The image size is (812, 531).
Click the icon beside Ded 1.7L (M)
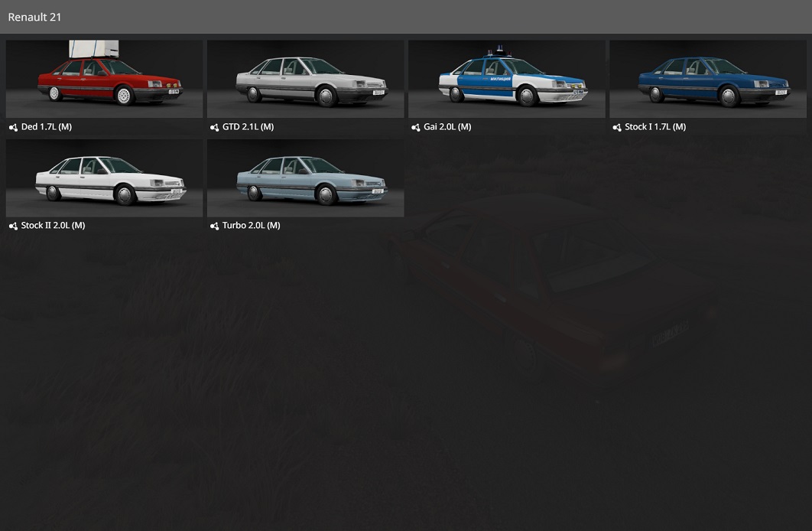coord(13,128)
